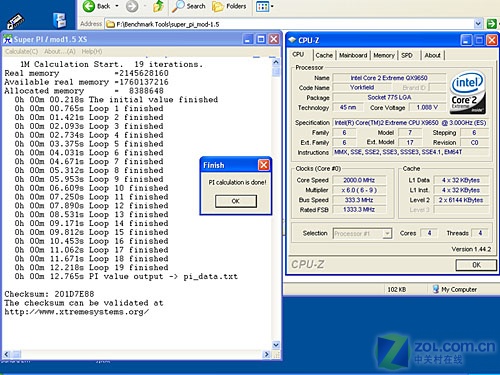Image resolution: width=500 pixels, height=375 pixels.
Task: Click the Super PI title bar icon
Action: coord(7,39)
